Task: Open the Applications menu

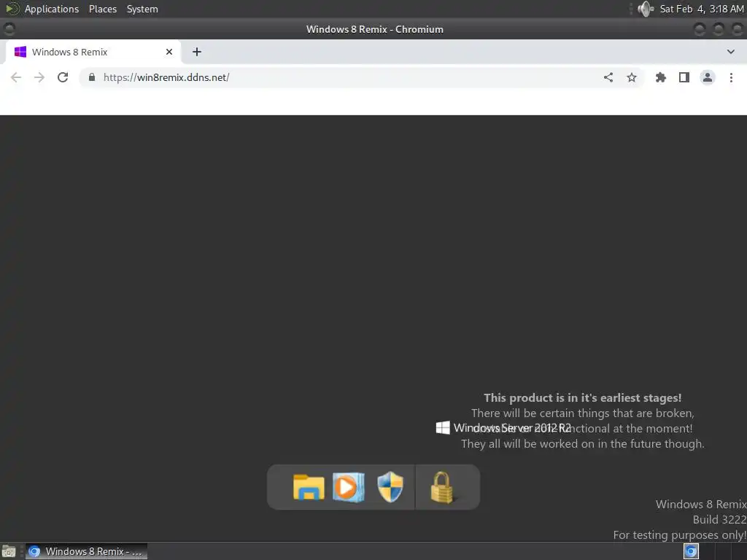Action: pos(52,9)
